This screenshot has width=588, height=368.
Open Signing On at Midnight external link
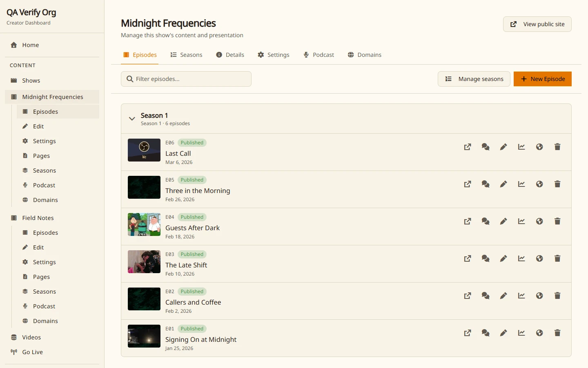[x=468, y=333]
